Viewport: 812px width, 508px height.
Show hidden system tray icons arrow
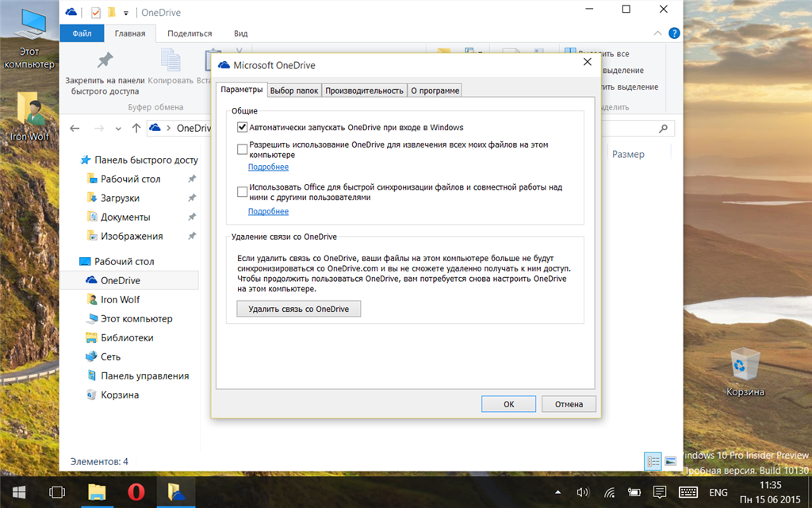(557, 492)
